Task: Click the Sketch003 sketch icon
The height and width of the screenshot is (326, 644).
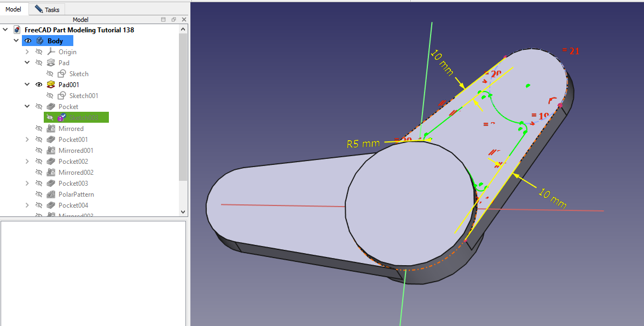Action: 62,118
